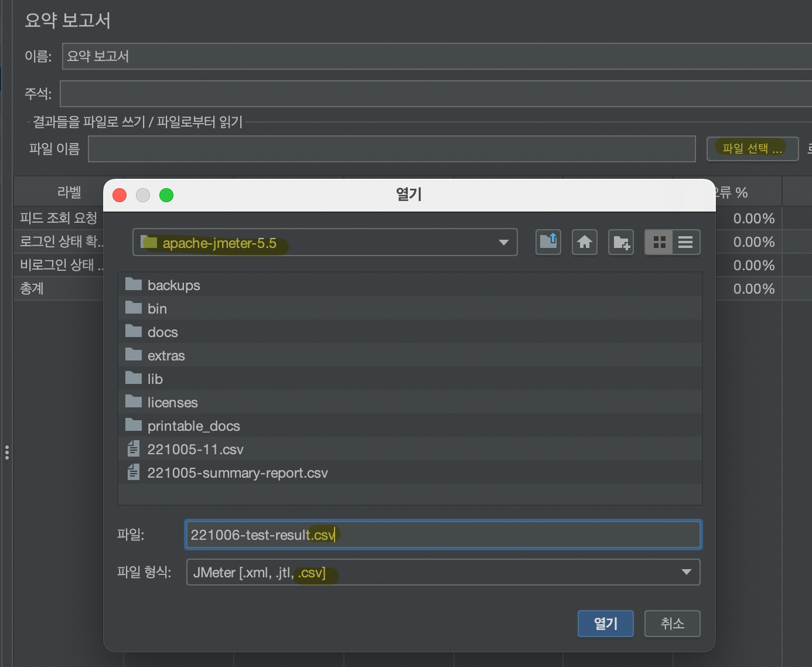This screenshot has width=812, height=667.
Task: Select file 221005-summary-report.csv
Action: [410, 472]
